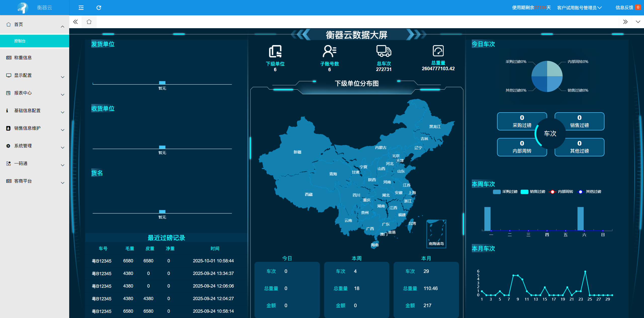This screenshot has width=644, height=318.
Task: Open the 客户试用账号管理员 account dropdown
Action: click(579, 8)
